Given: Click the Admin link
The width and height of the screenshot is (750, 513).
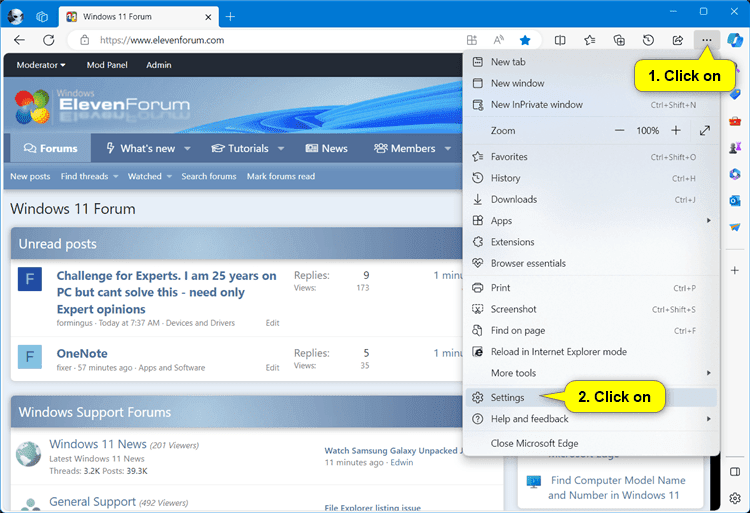Looking at the screenshot, I should (x=159, y=65).
